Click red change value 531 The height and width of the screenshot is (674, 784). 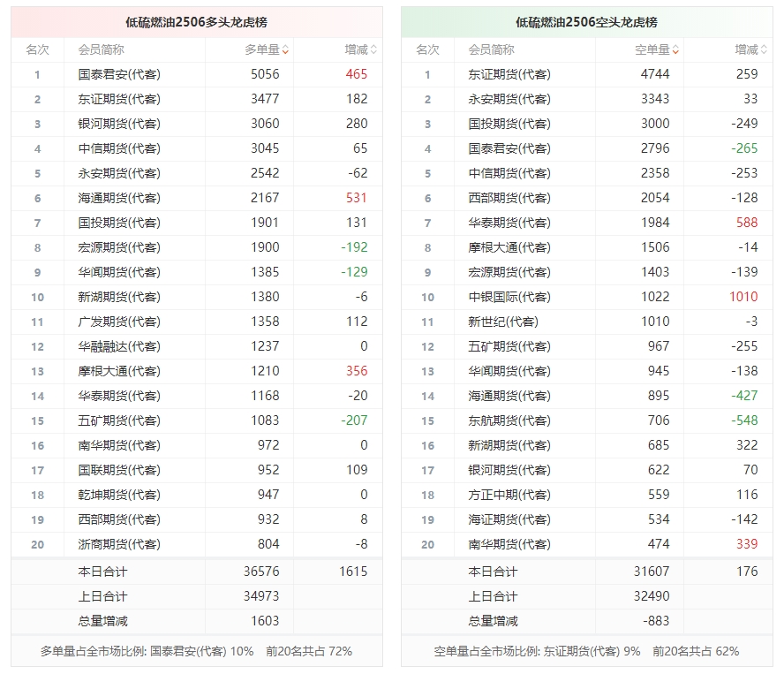[357, 198]
